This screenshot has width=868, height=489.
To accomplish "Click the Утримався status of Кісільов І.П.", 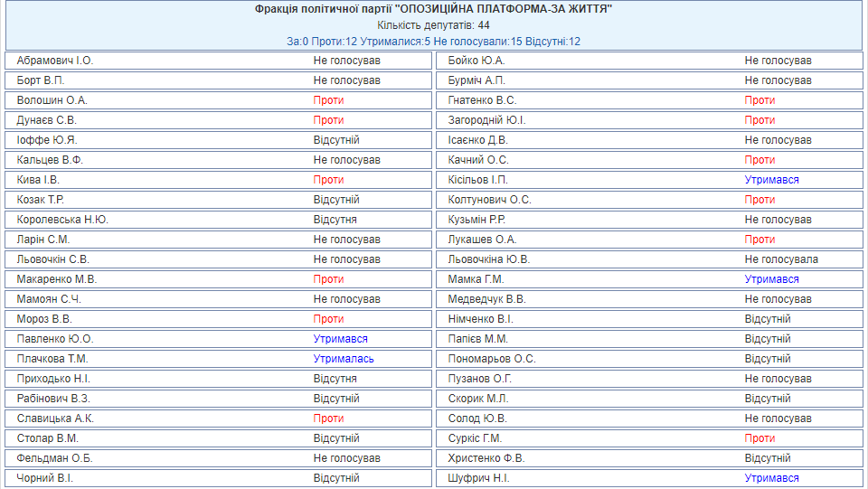I will coord(771,180).
